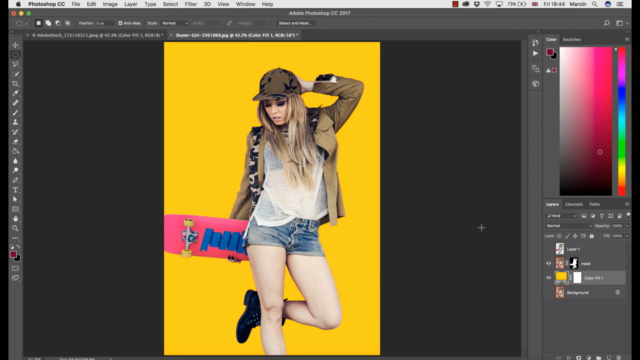
Task: Select the Rectangle shape tool
Action: [16, 209]
